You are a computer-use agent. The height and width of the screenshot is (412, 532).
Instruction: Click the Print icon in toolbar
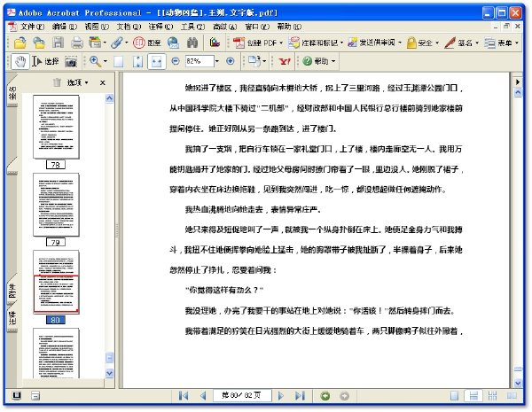[x=77, y=43]
